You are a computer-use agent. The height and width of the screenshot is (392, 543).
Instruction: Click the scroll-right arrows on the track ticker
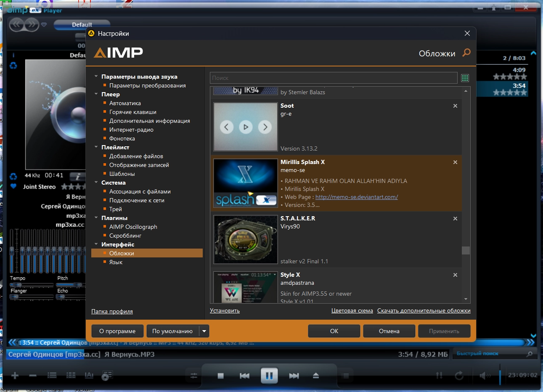[x=531, y=342]
